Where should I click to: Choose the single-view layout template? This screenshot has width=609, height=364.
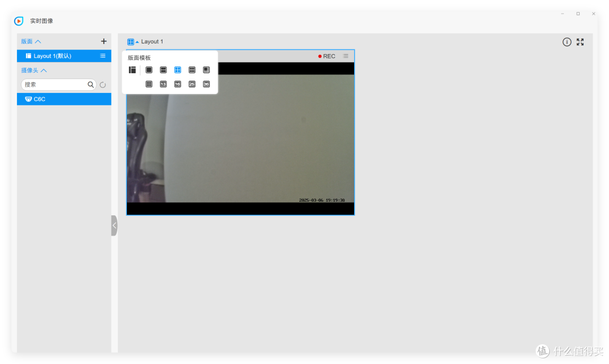(149, 70)
